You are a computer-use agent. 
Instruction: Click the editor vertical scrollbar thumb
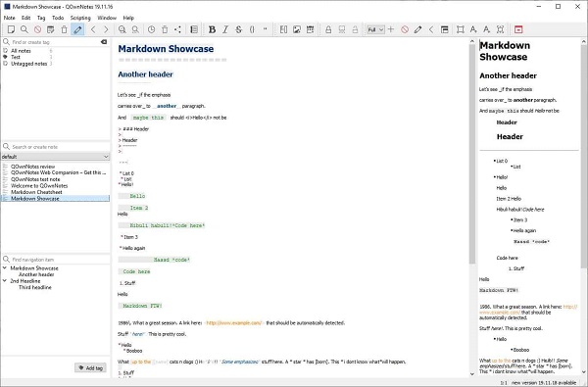471,154
